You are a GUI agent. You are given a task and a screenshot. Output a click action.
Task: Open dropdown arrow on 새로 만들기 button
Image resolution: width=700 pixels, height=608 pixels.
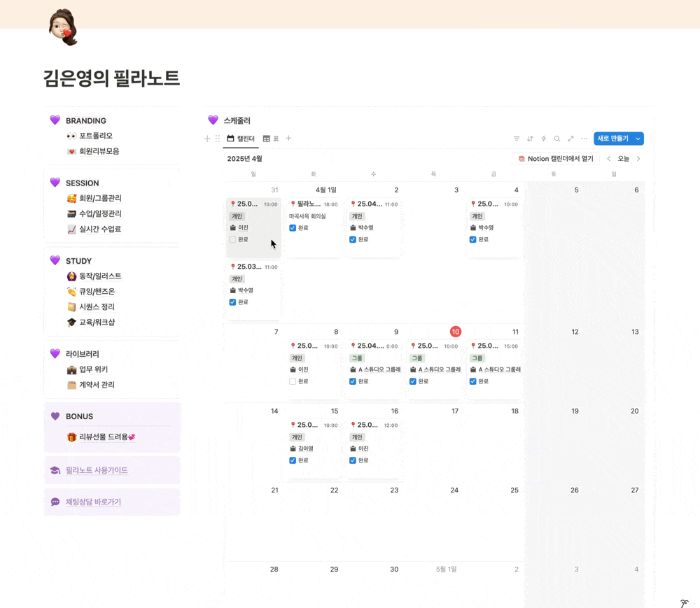[x=638, y=139]
